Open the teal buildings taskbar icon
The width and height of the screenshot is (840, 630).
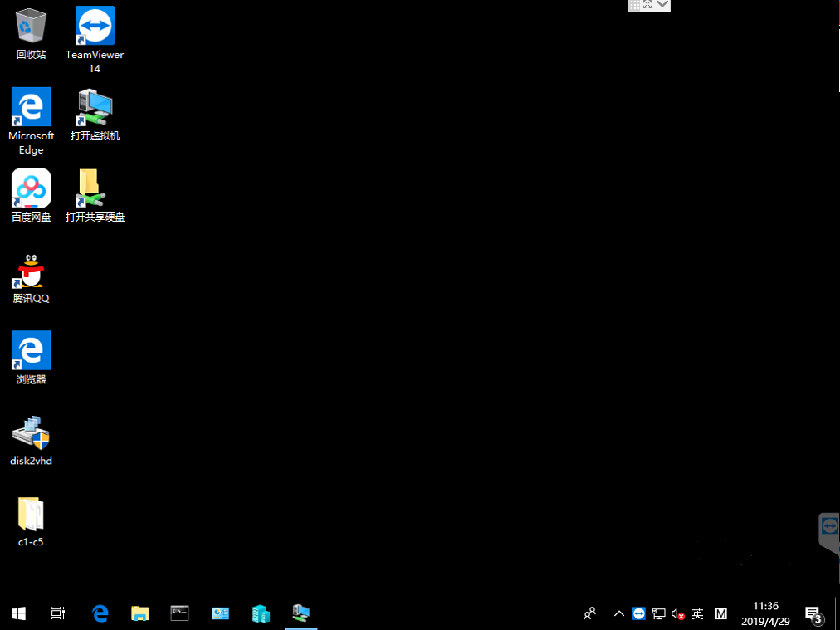[261, 613]
